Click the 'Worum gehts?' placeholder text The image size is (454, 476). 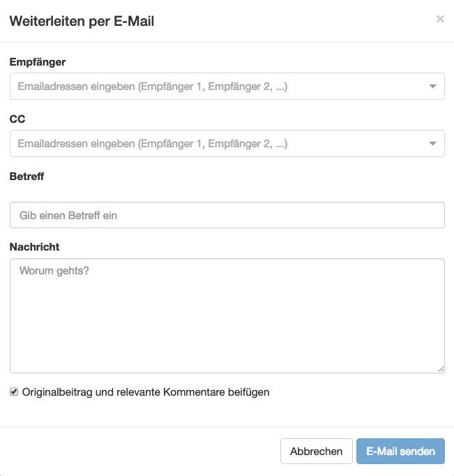pos(54,270)
